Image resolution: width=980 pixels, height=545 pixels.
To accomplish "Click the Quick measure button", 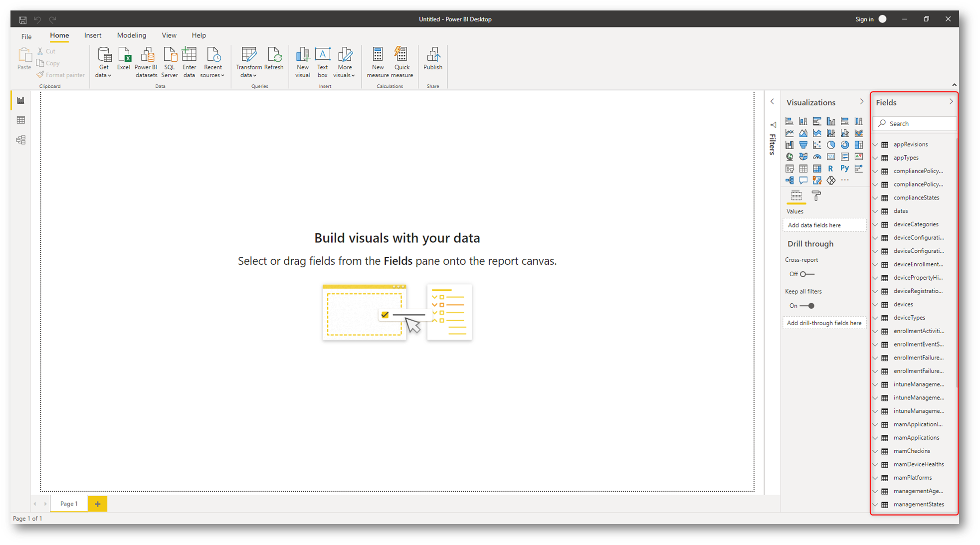I will point(402,63).
